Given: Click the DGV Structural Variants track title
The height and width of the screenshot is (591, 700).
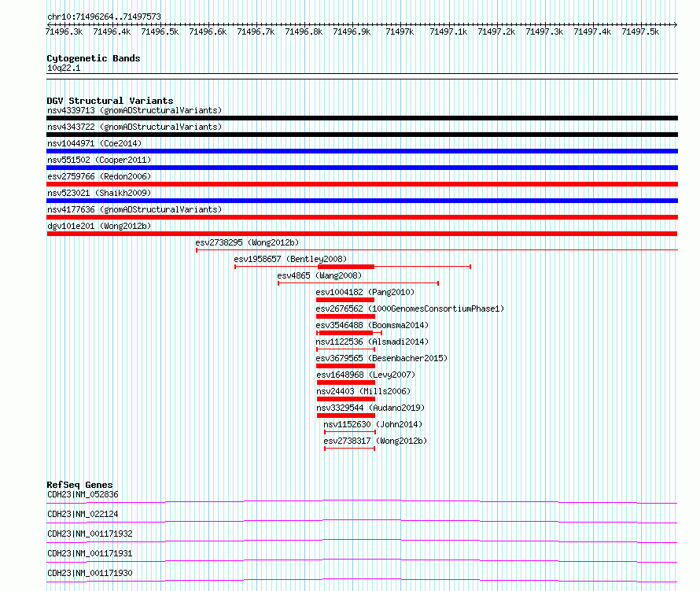Looking at the screenshot, I should click(x=110, y=101).
